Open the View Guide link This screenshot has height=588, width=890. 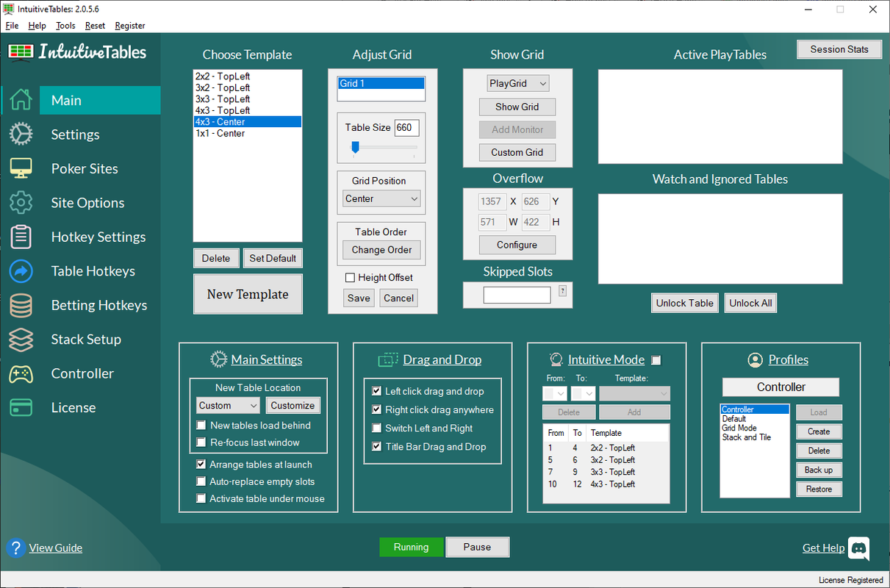(56, 548)
